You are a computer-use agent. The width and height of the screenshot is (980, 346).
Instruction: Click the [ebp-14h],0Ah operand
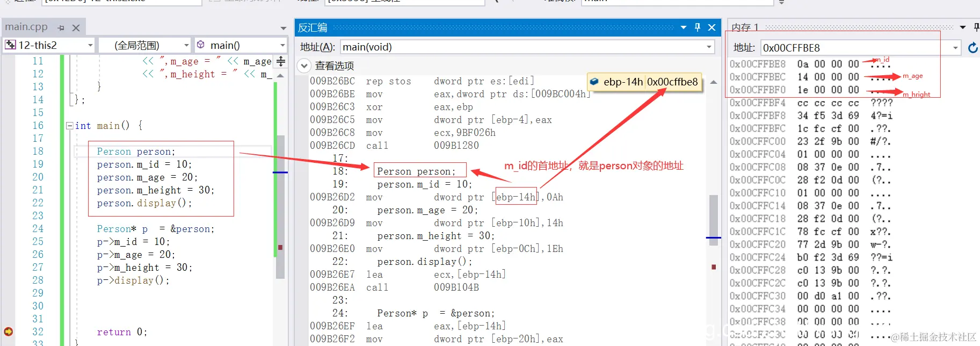click(527, 197)
